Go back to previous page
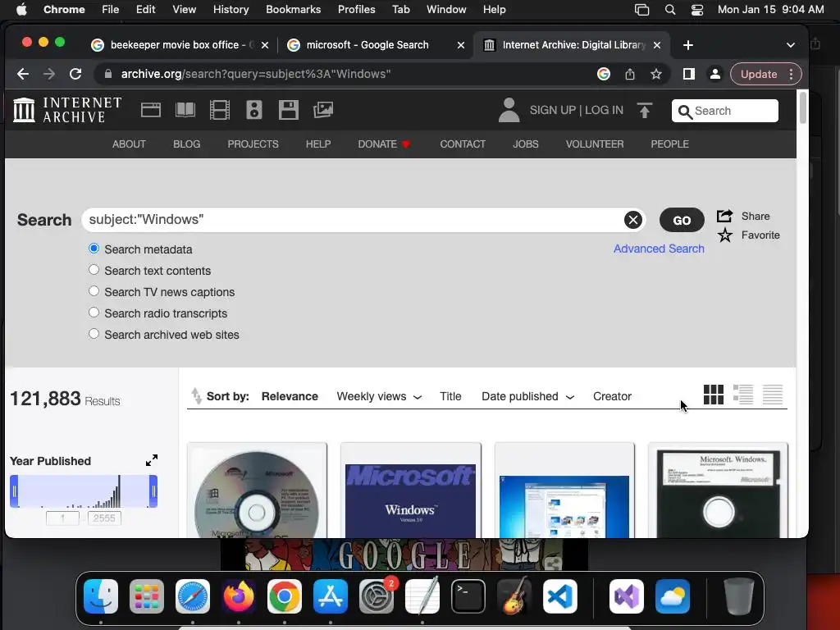The image size is (840, 630). (22, 74)
